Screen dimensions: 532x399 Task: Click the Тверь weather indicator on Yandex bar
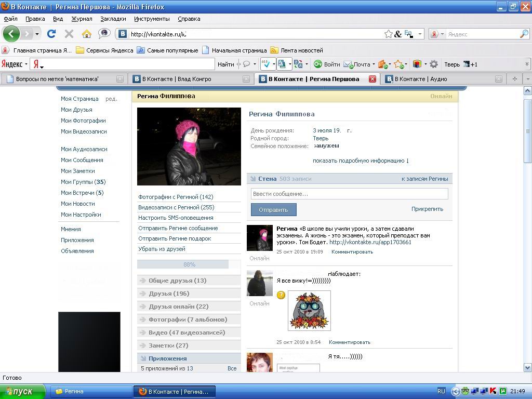tap(461, 64)
